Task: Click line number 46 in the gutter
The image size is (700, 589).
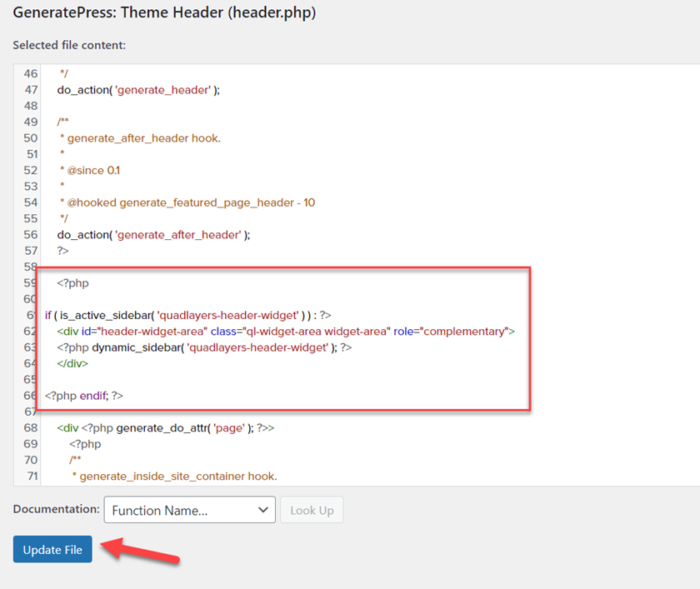Action: [31, 73]
